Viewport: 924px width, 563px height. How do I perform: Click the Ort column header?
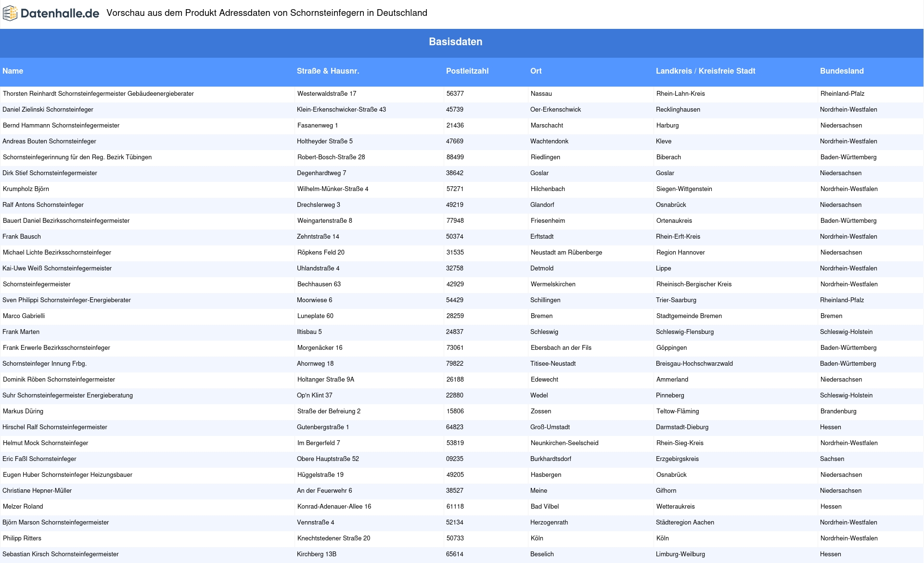[x=536, y=71]
